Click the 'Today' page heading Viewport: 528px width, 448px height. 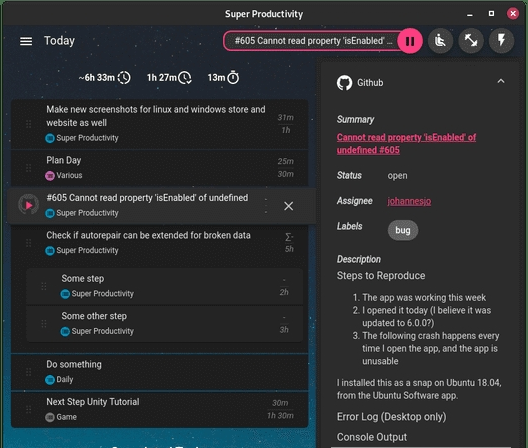[60, 41]
